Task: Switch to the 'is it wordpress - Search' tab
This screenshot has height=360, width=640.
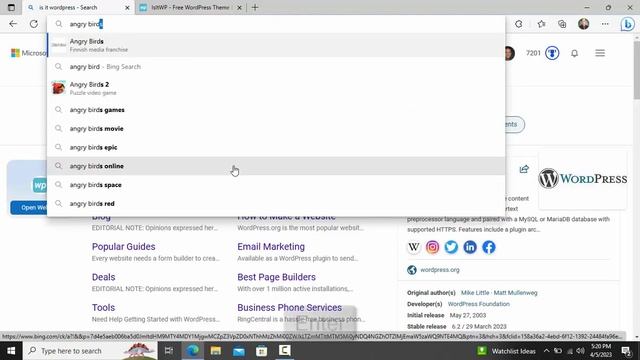Action: pyautogui.click(x=78, y=7)
